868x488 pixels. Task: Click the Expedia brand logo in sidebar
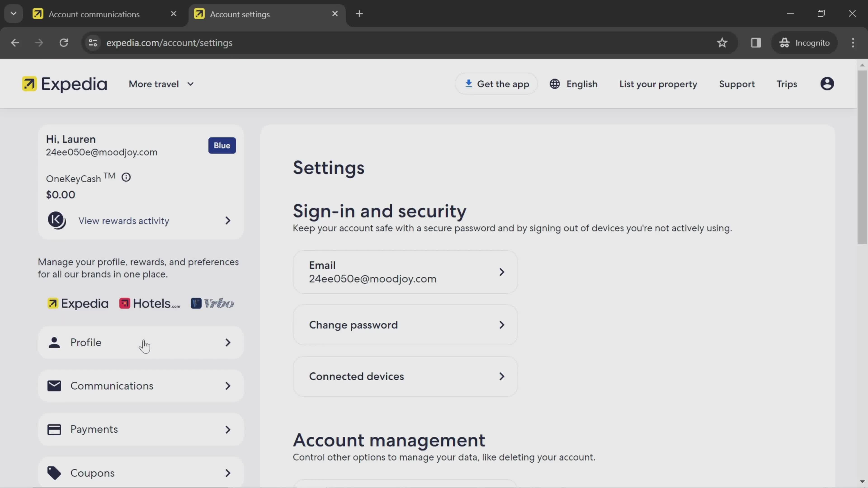point(78,303)
